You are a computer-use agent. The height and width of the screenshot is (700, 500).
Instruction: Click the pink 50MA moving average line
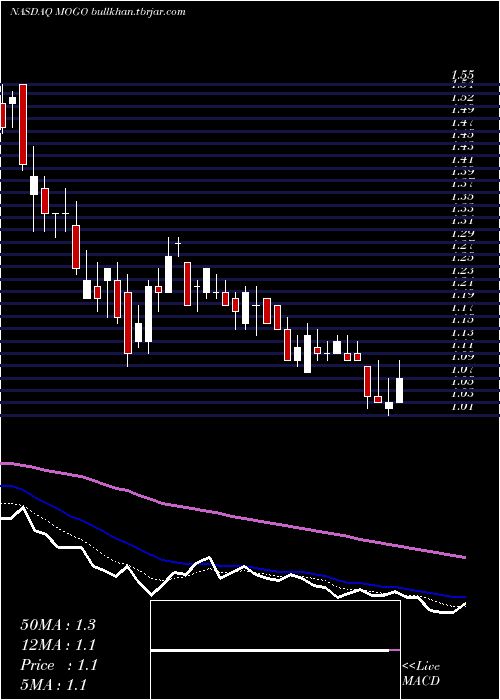[232, 516]
